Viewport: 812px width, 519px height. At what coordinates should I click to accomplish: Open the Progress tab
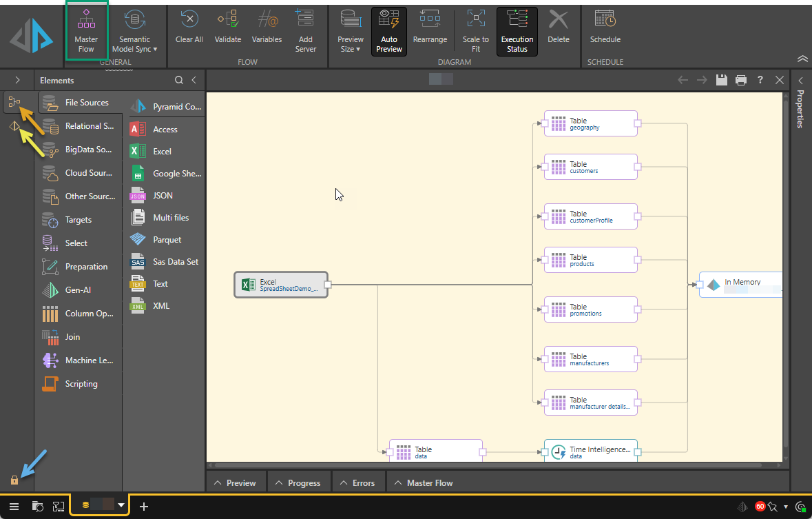298,482
